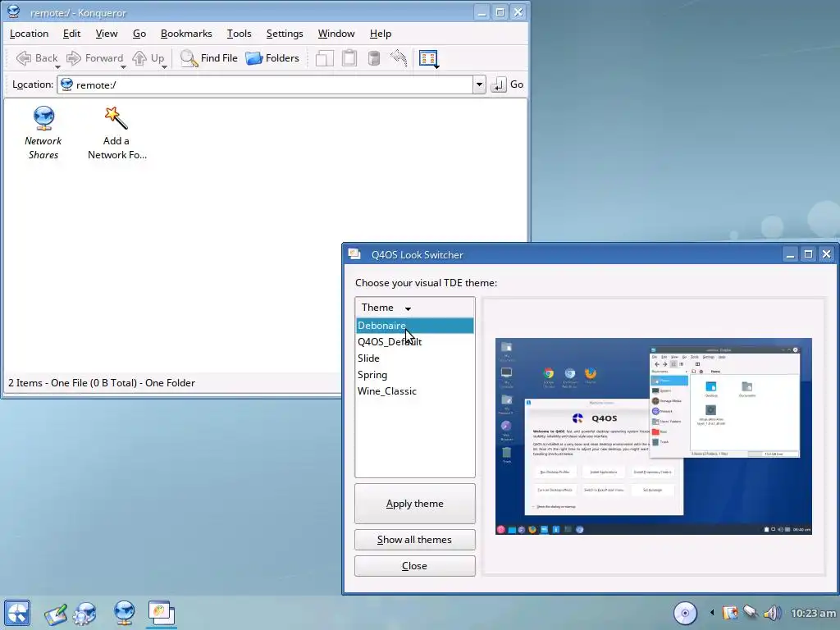Click the Undo arrow icon in Konqueror toolbar
840x630 pixels.
tap(399, 58)
